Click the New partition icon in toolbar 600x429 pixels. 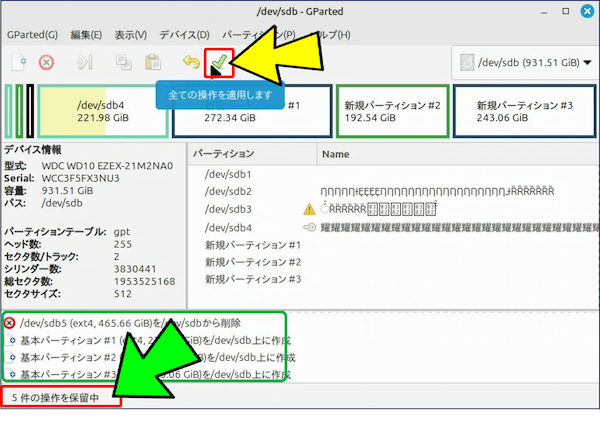[19, 62]
